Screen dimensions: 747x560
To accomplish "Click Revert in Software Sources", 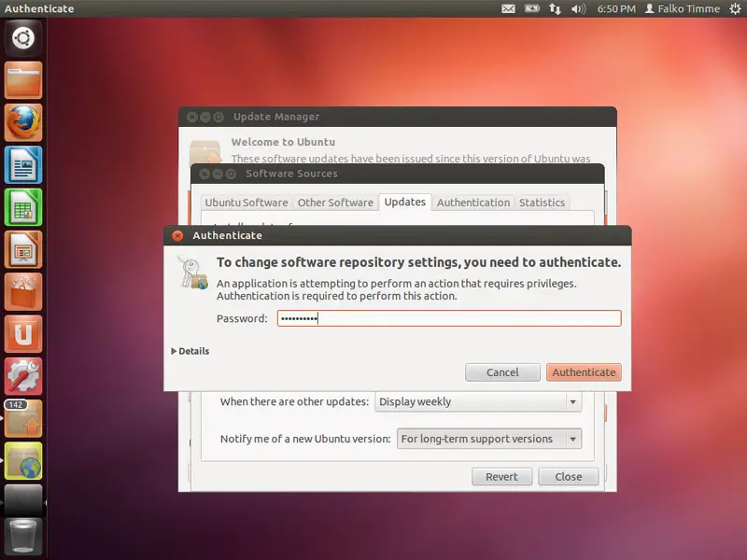I will pos(501,477).
